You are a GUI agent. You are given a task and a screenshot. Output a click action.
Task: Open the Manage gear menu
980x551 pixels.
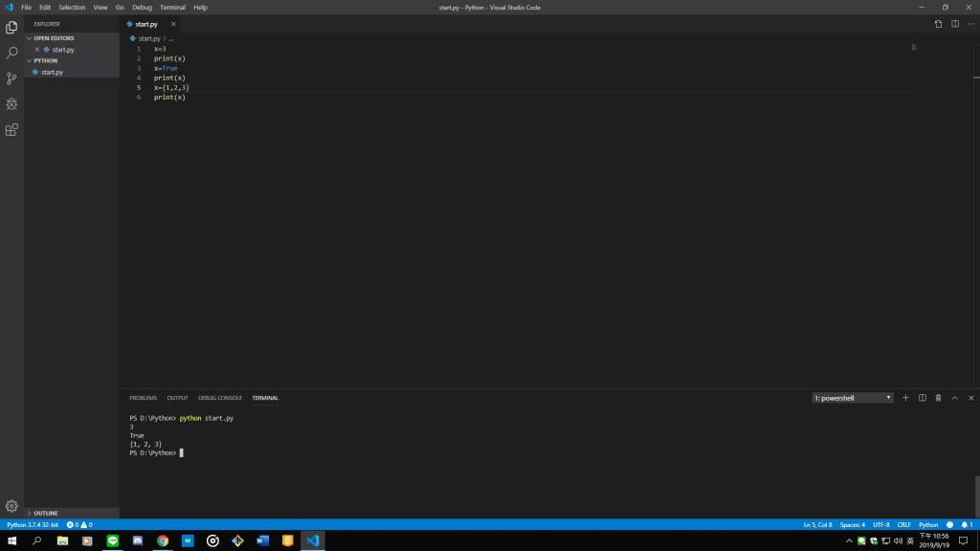11,506
